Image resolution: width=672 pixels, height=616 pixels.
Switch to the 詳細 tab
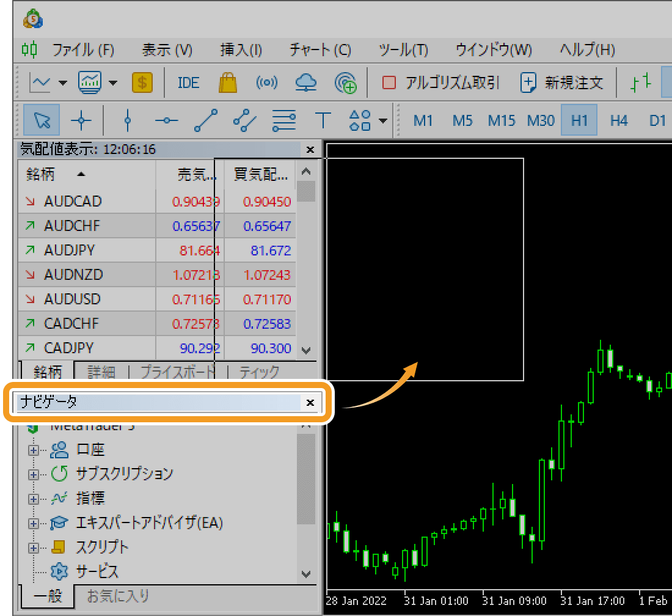pos(101,371)
